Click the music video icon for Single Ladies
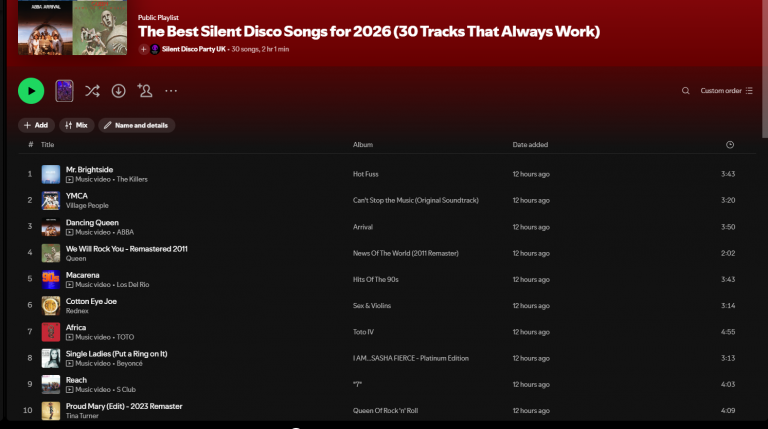 (70, 363)
